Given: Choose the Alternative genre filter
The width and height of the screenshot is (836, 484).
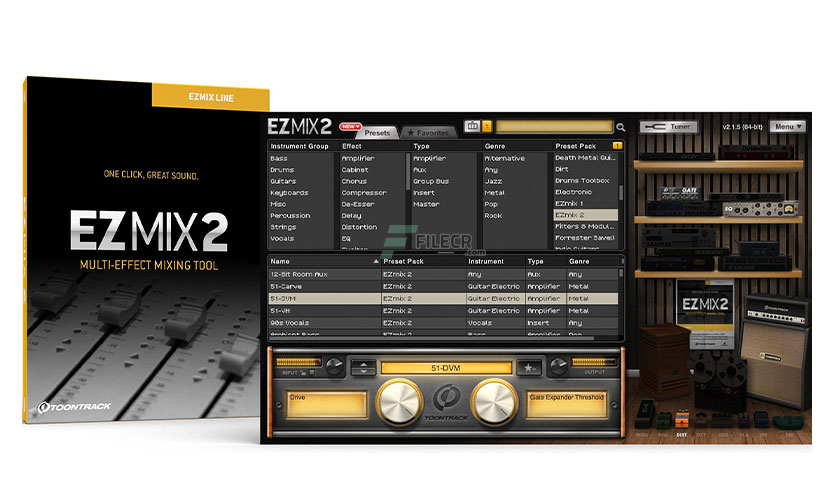Looking at the screenshot, I should click(504, 158).
